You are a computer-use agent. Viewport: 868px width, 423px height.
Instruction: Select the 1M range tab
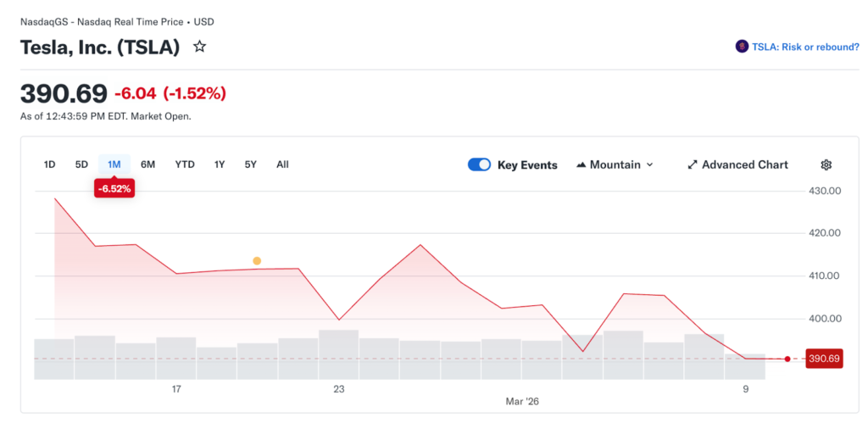click(114, 164)
